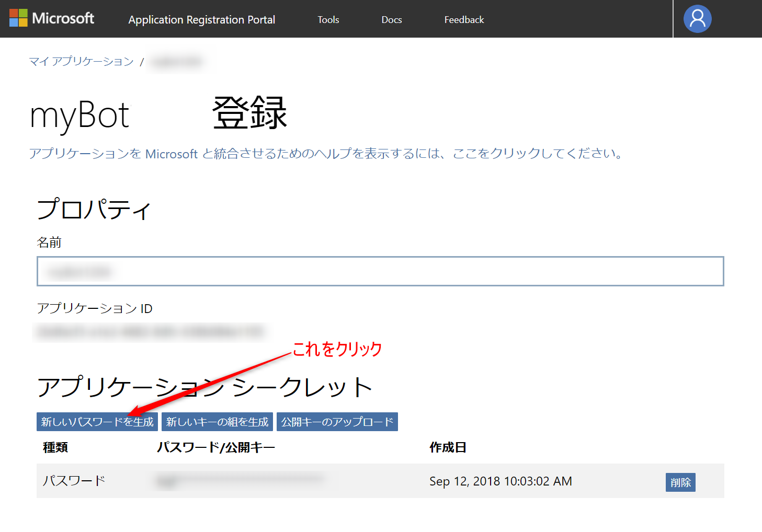Image resolution: width=762 pixels, height=532 pixels.
Task: Generate a new password with 新しいパスワードを生成
Action: click(x=97, y=422)
